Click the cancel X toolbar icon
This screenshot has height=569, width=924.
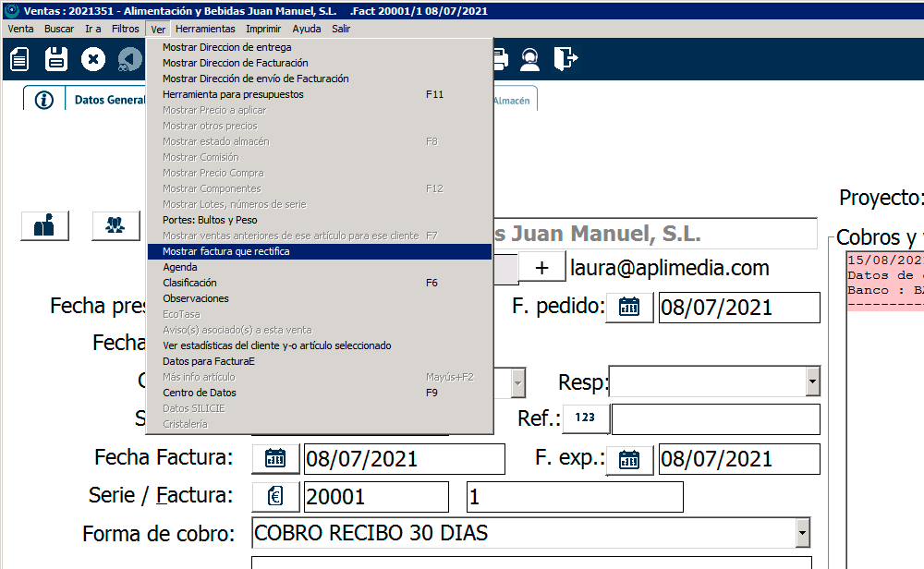point(93,60)
